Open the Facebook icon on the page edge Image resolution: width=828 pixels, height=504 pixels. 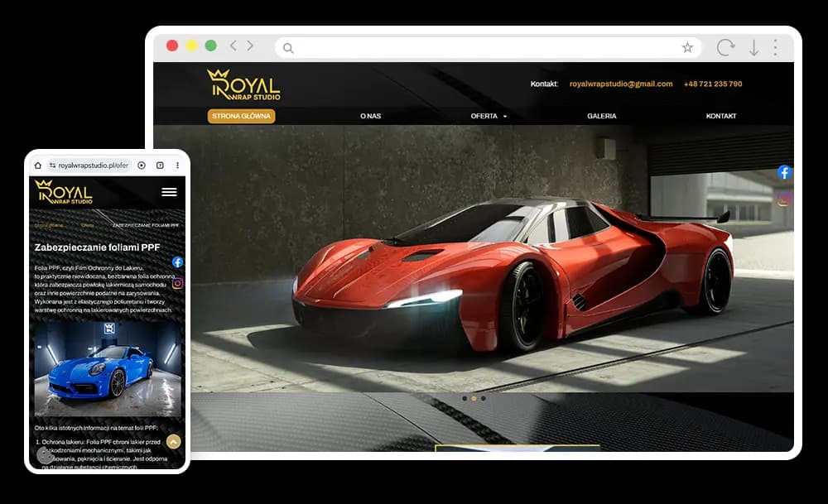[x=783, y=172]
